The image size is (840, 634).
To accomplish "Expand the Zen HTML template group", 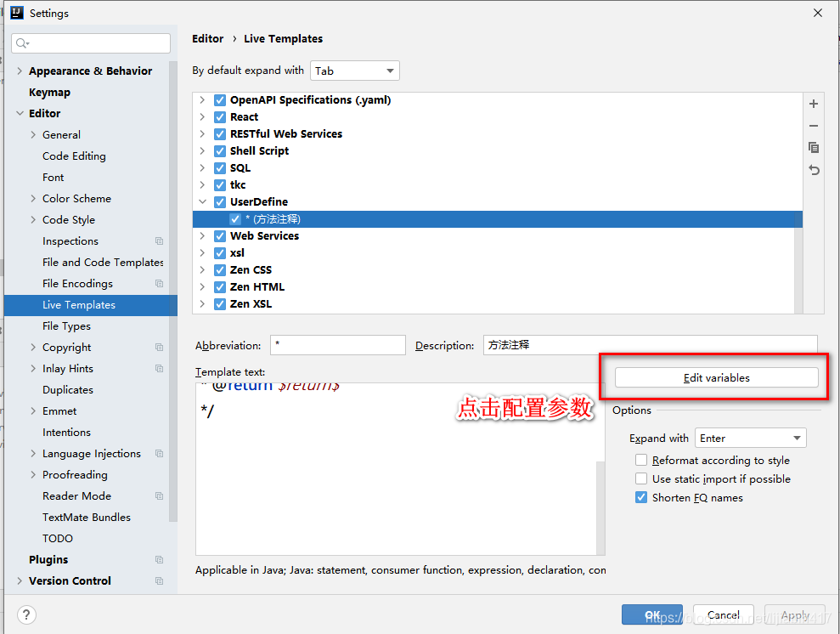I will pyautogui.click(x=202, y=286).
